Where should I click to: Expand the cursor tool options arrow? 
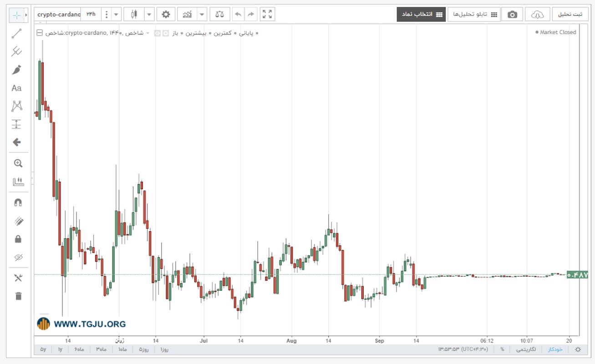[26, 15]
